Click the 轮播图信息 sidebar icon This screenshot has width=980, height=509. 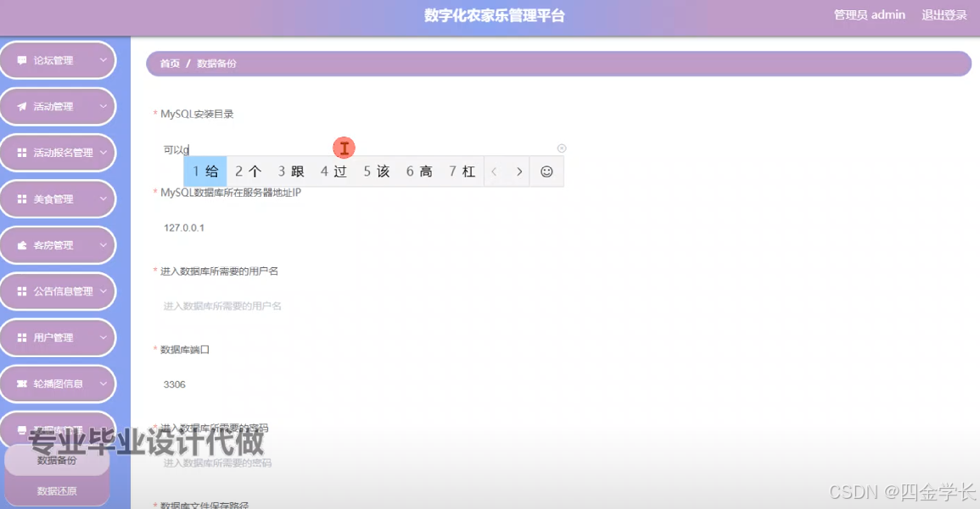[x=22, y=383]
